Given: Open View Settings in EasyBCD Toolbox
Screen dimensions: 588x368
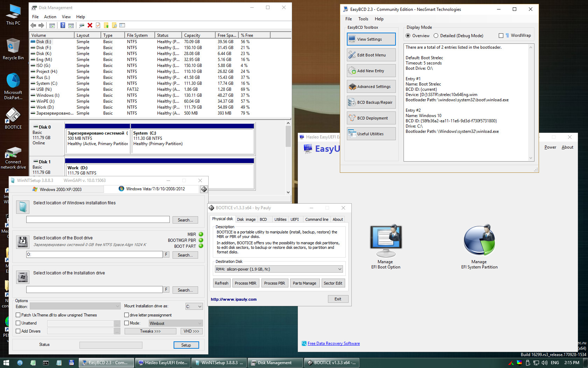Looking at the screenshot, I should coord(371,39).
